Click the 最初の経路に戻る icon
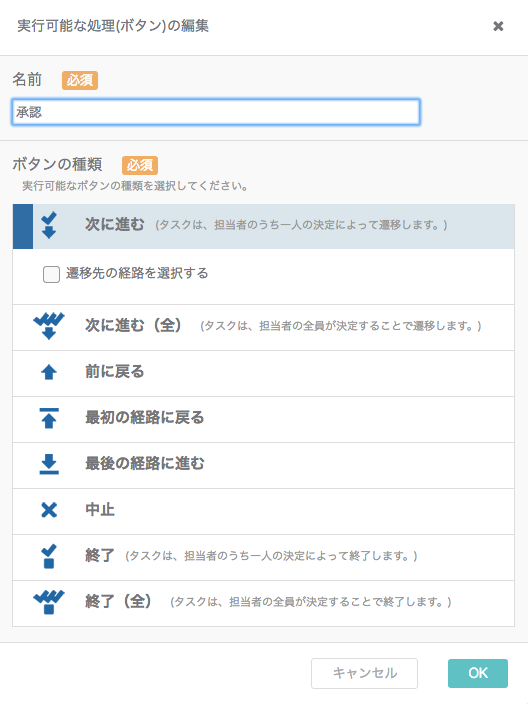This screenshot has width=528, height=704. click(x=49, y=418)
